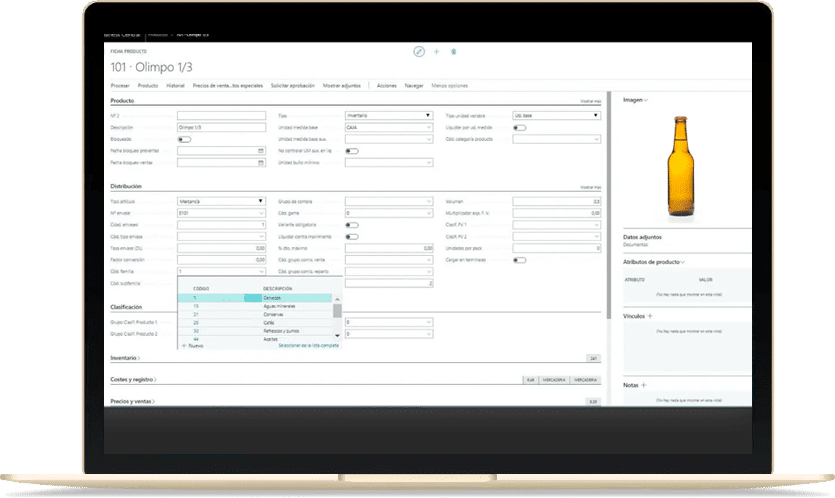Toggle the Bloqueado switch
The height and width of the screenshot is (498, 835).
click(184, 140)
